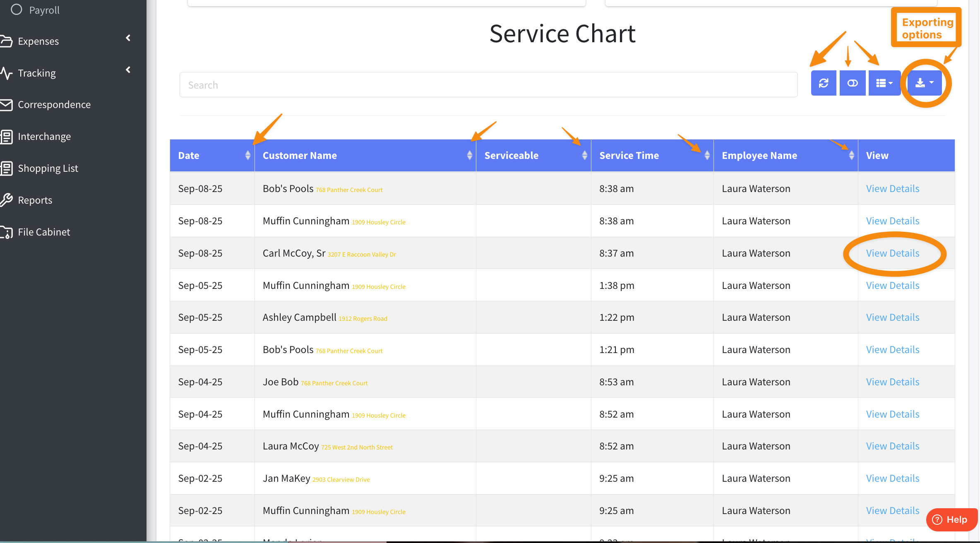The image size is (980, 543).
Task: Click the Shopping List sidebar icon
Action: [7, 168]
